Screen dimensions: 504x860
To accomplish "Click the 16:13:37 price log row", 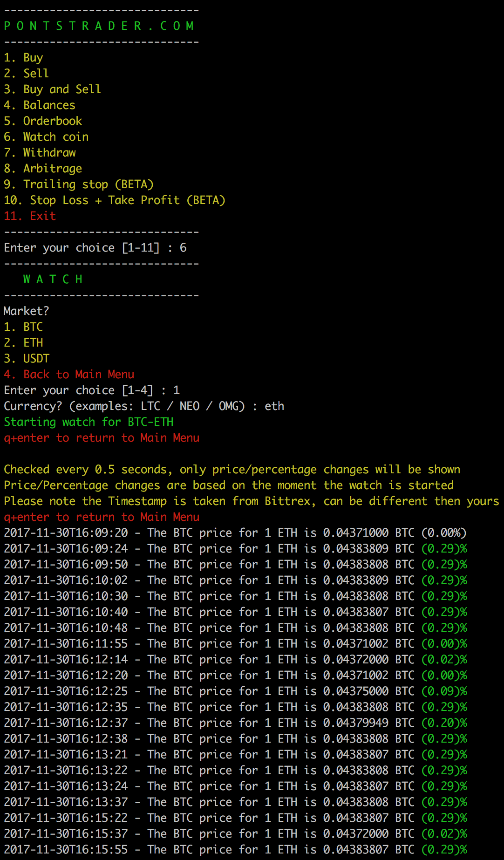I will [x=235, y=802].
